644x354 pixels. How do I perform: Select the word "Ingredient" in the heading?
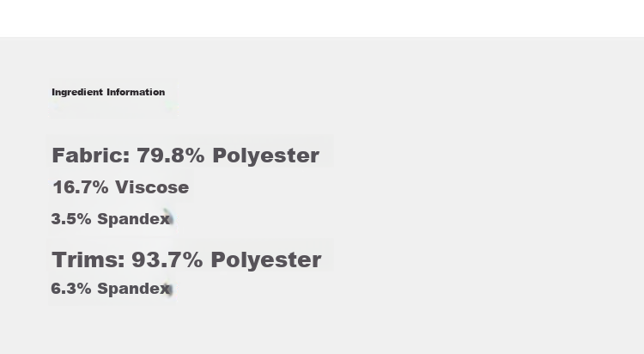point(77,93)
